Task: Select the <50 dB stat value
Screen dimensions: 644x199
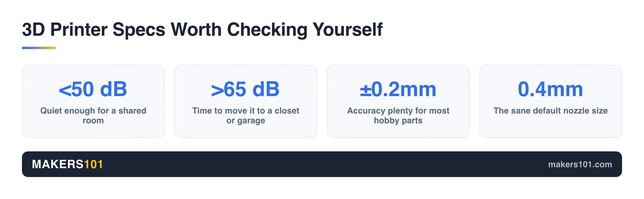Action: click(93, 89)
